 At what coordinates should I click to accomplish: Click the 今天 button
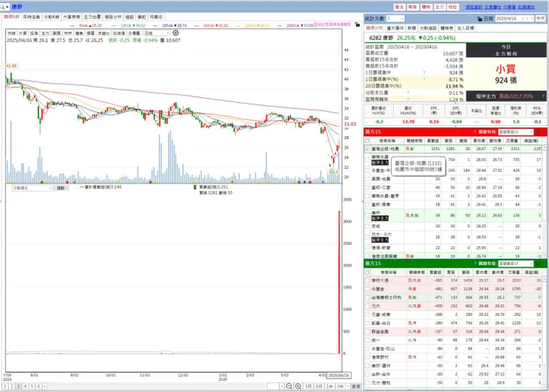(541, 19)
